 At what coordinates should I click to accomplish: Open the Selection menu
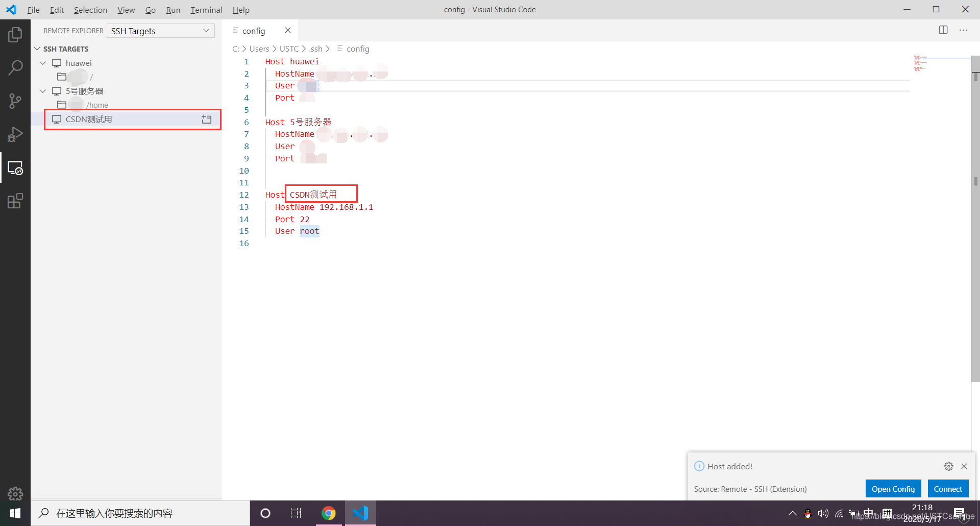click(x=90, y=10)
